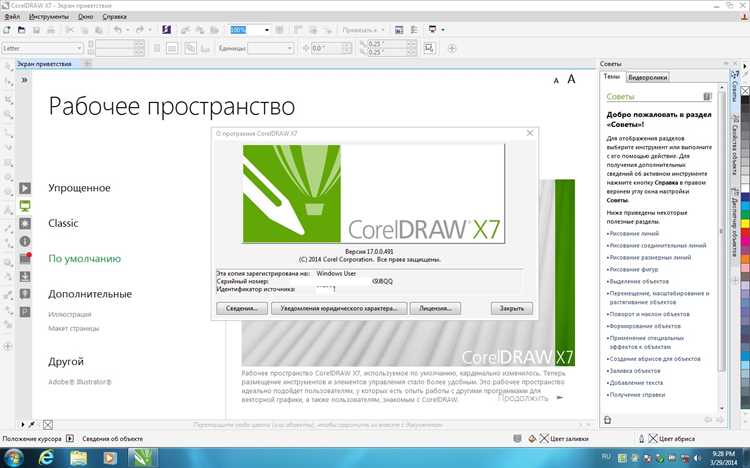Click the Лицензия button in About dialog
The image size is (750, 468).
(435, 308)
